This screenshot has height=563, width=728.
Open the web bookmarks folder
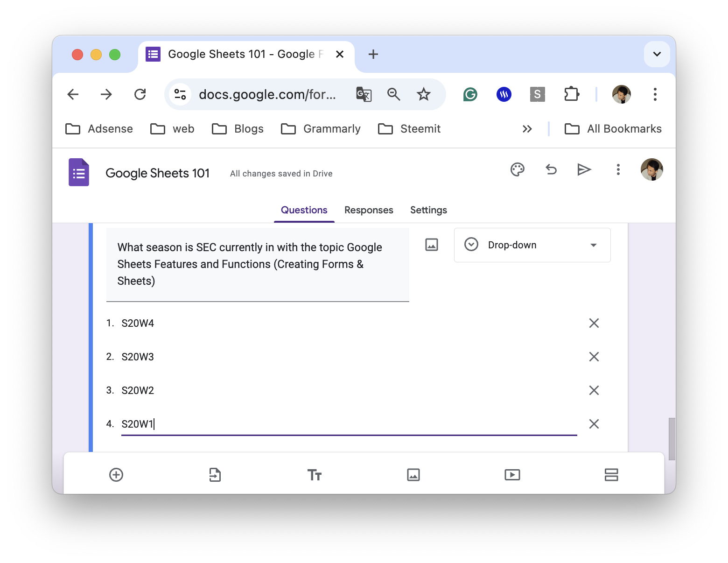tap(172, 129)
